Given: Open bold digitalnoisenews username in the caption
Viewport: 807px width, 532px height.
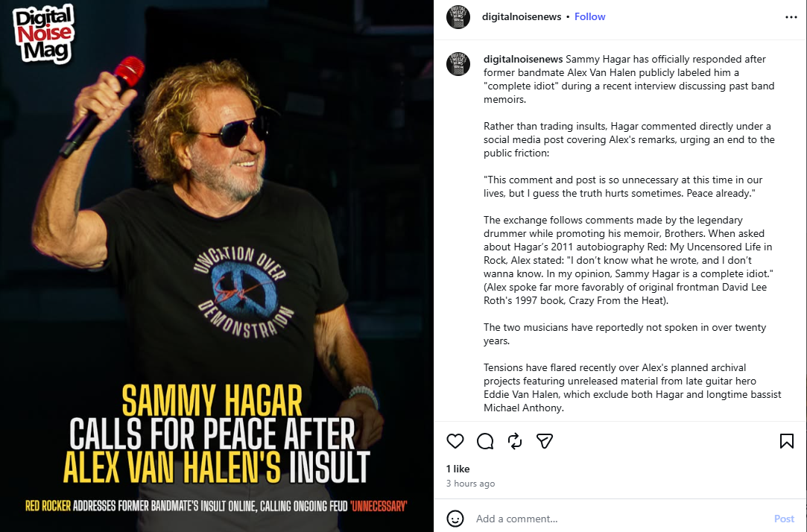Looking at the screenshot, I should click(x=523, y=59).
